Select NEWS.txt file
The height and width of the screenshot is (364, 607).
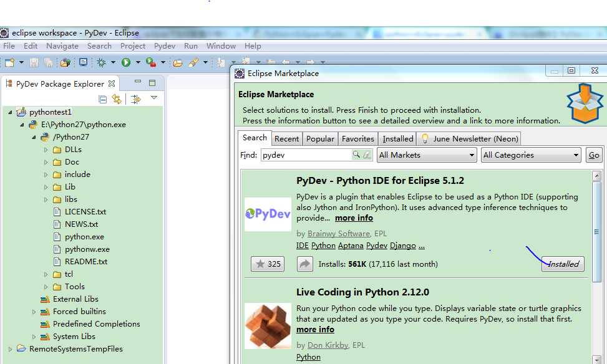81,224
